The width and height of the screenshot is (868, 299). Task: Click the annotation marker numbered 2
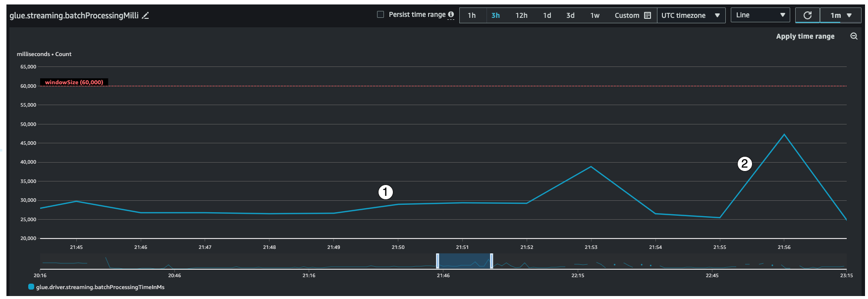tap(745, 164)
